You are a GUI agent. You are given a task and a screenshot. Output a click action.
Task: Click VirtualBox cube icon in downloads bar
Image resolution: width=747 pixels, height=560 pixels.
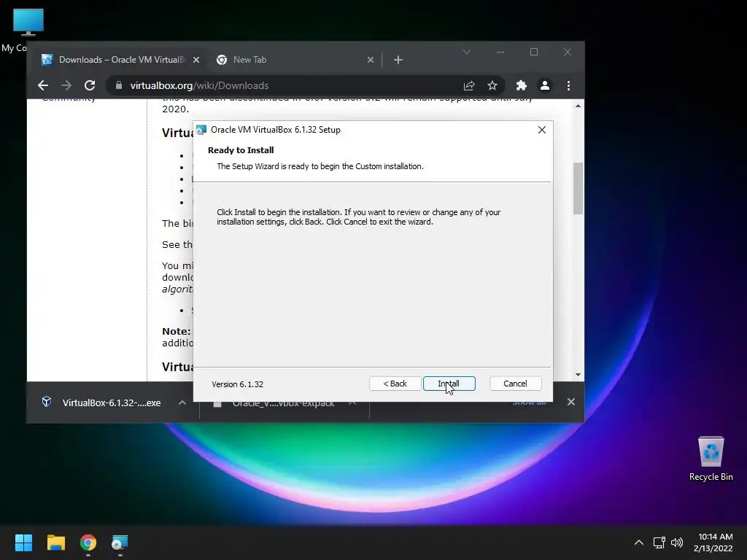47,402
